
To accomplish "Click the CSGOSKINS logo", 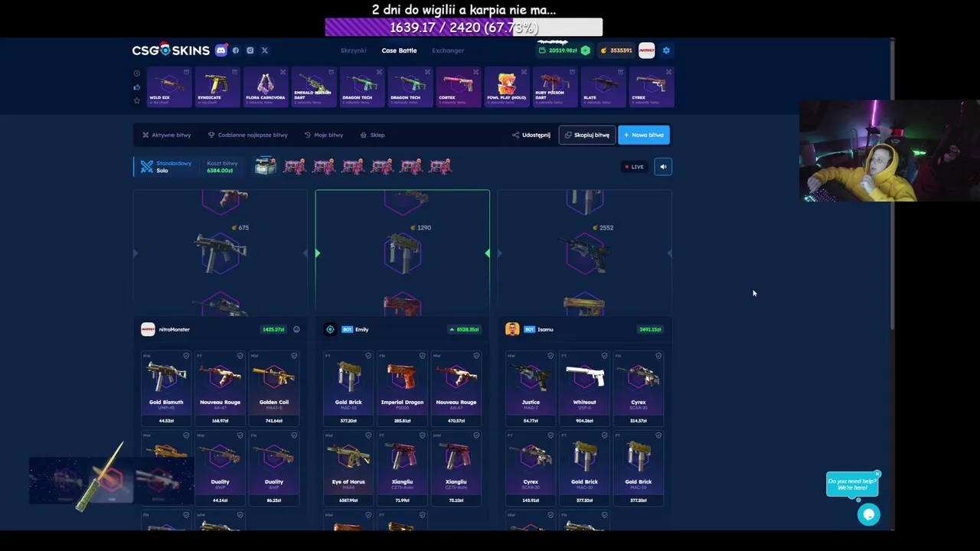I will 171,51.
